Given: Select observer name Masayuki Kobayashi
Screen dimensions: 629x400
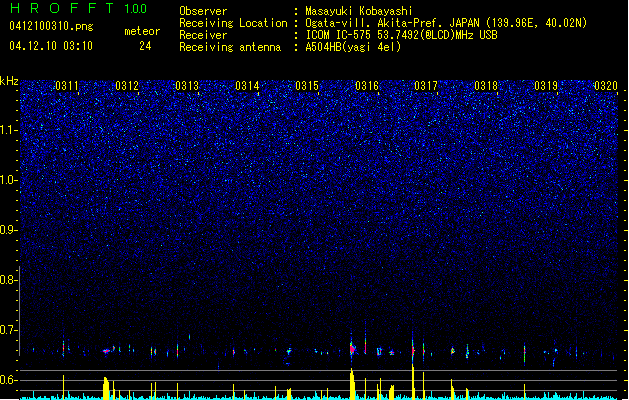Looking at the screenshot, I should click(359, 11).
